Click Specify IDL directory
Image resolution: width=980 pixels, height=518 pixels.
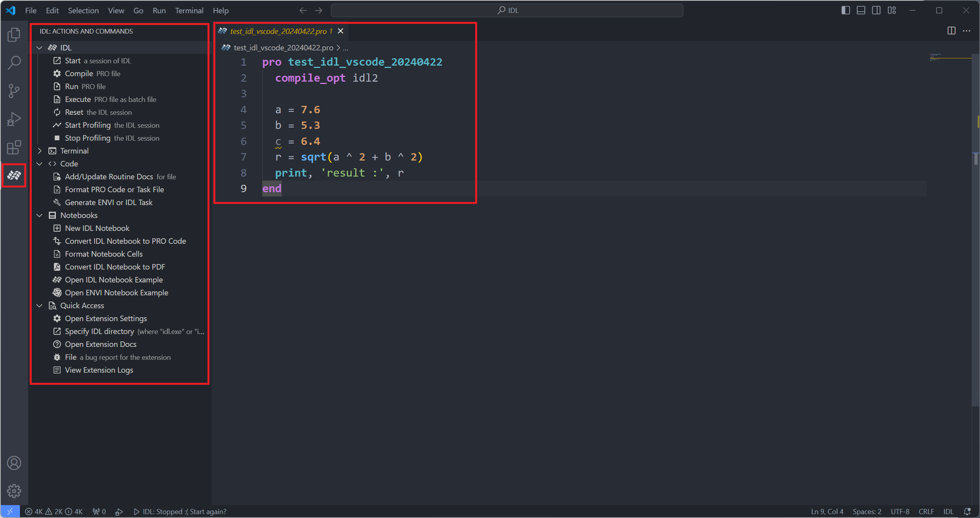click(129, 331)
